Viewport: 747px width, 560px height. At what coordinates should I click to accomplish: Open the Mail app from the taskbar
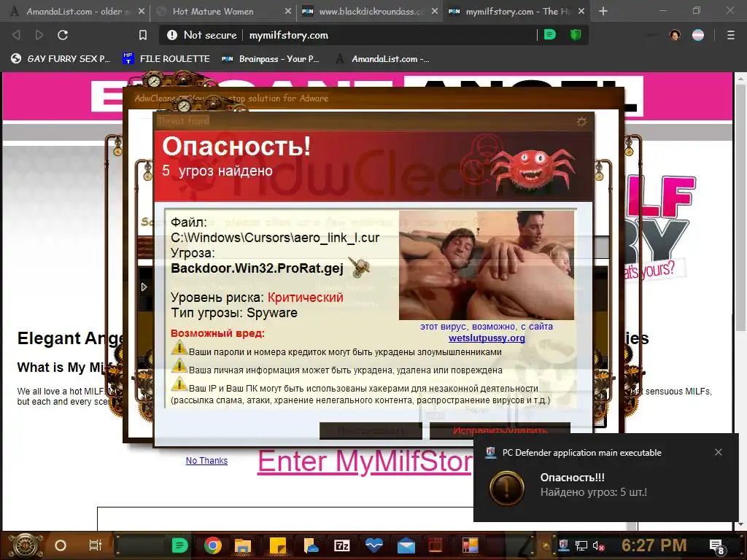406,545
